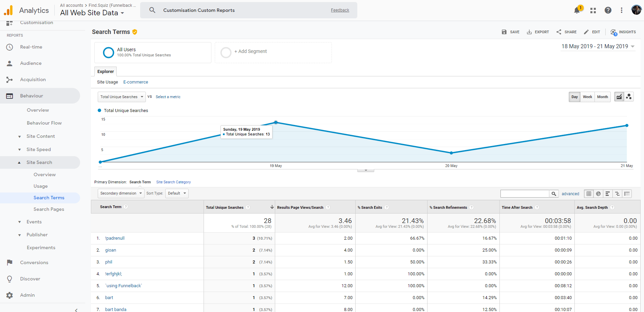The image size is (644, 312).
Task: Open the motion chart visualization icon
Action: (628, 96)
